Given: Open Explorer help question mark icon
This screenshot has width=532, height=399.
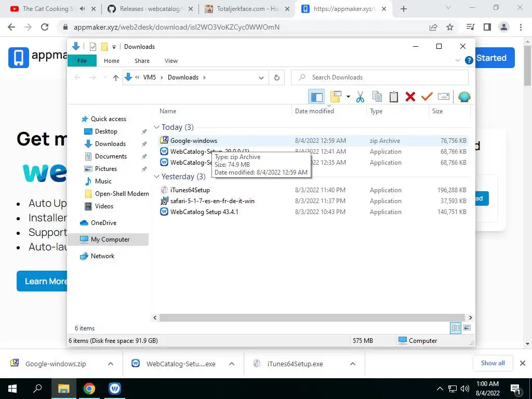Looking at the screenshot, I should tap(469, 60).
